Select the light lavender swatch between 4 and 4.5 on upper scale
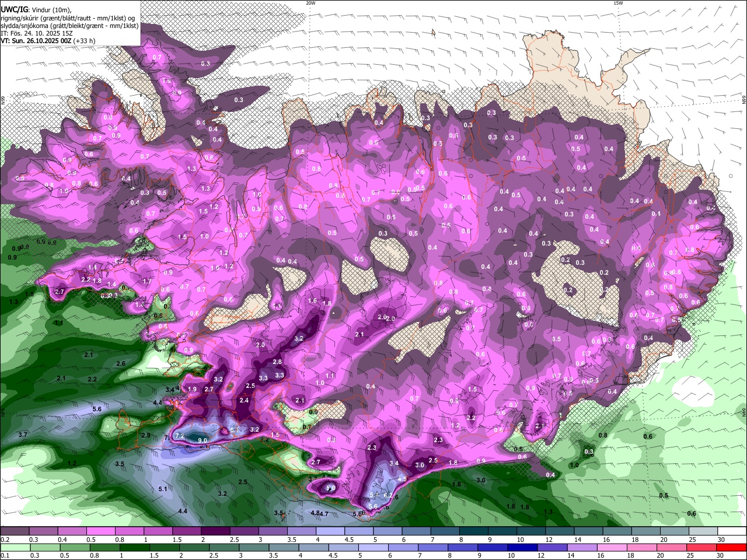The image size is (747, 560). [330, 531]
